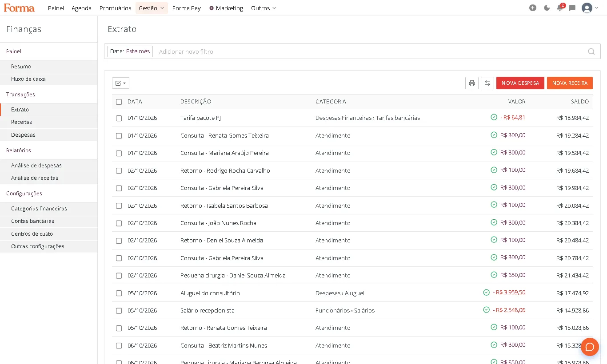Open the Outros dropdown menu
Viewport: 607px width, 364px height.
coord(264,8)
